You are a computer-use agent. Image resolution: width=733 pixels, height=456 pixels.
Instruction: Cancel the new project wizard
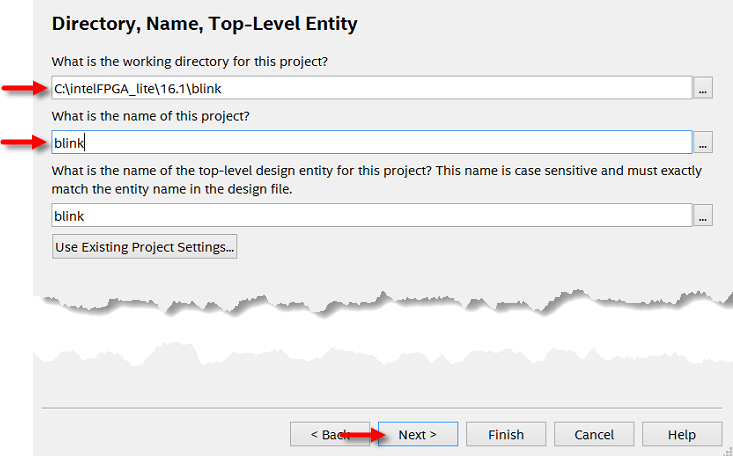[594, 434]
